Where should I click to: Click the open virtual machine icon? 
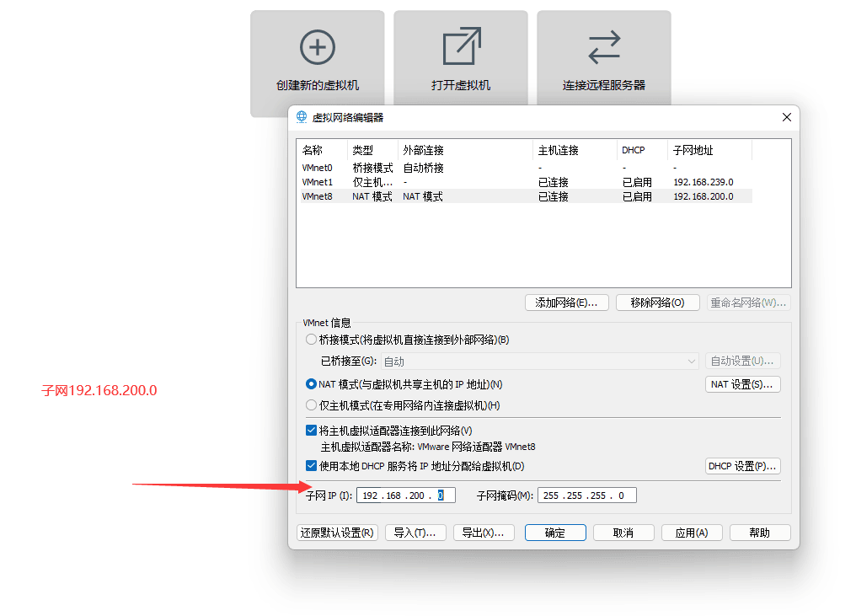[x=461, y=47]
